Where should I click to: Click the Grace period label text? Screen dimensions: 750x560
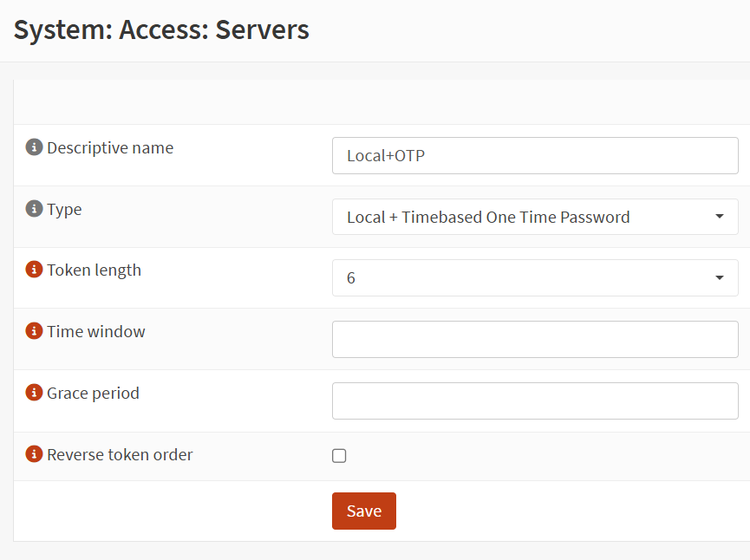click(93, 394)
